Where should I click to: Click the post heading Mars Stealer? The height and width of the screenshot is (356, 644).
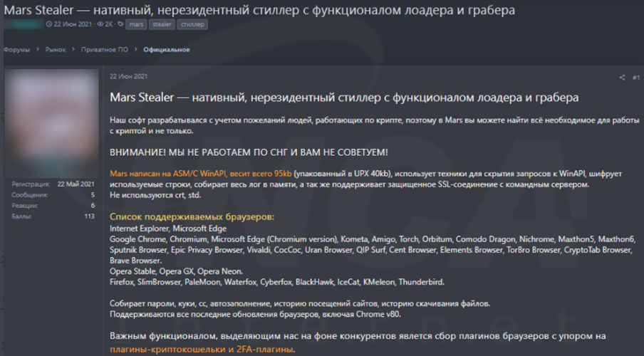pyautogui.click(x=344, y=98)
